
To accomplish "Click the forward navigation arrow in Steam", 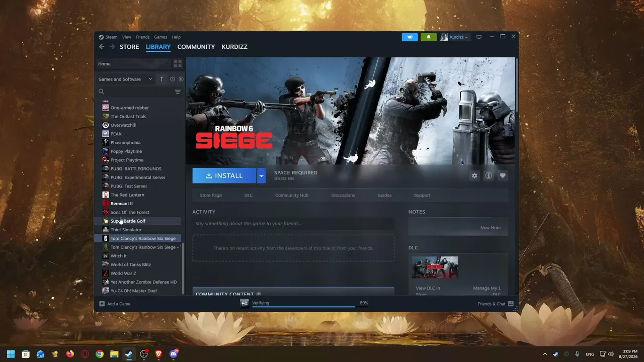I will point(112,47).
